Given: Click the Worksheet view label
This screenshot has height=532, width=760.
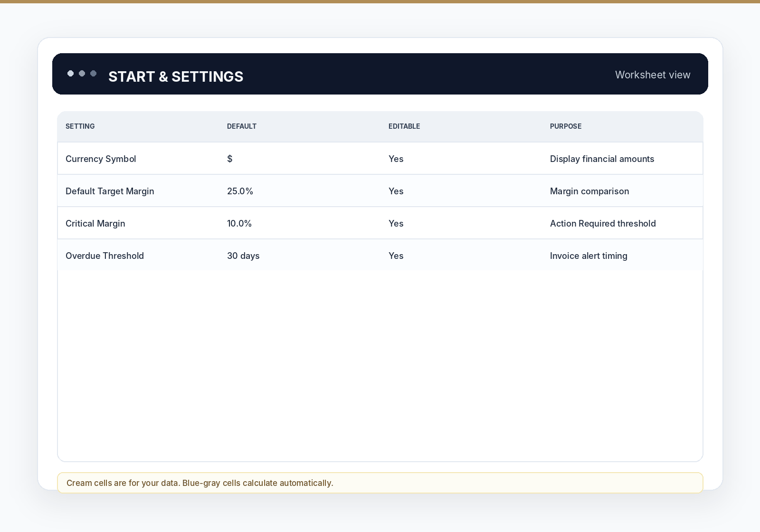Looking at the screenshot, I should coord(653,75).
